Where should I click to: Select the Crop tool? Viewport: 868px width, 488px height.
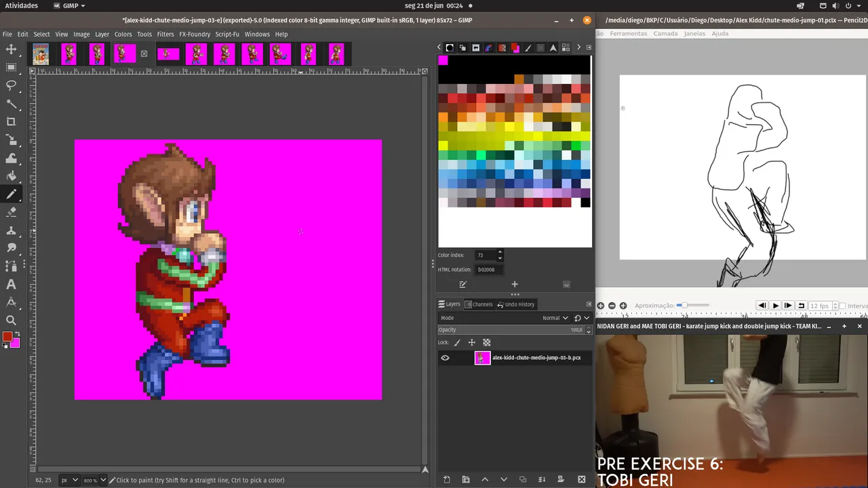(11, 122)
